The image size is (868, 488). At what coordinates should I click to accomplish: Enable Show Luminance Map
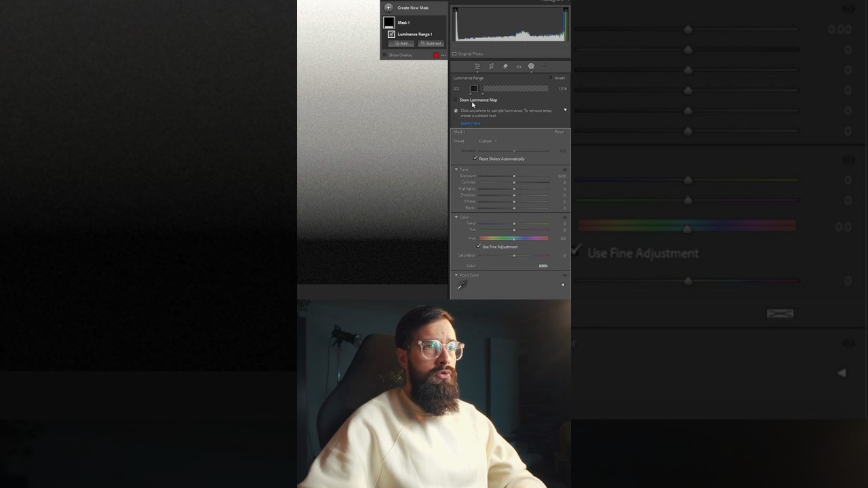pos(456,100)
